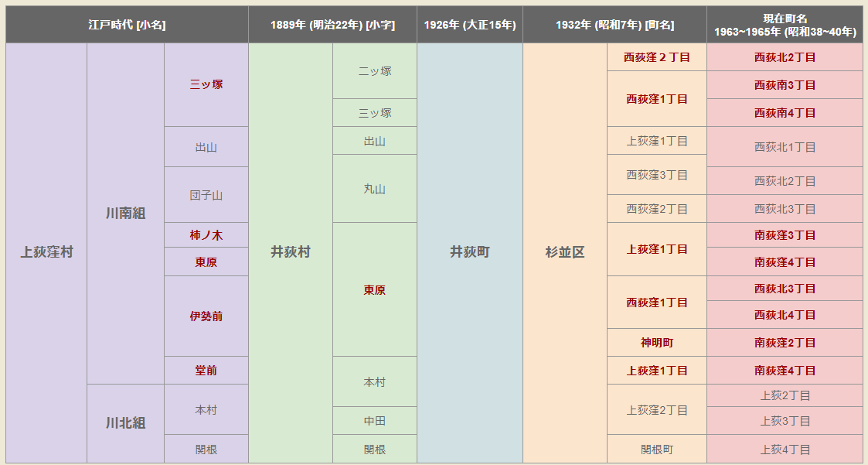Click the 上荻3丁目 cell

pos(785,421)
